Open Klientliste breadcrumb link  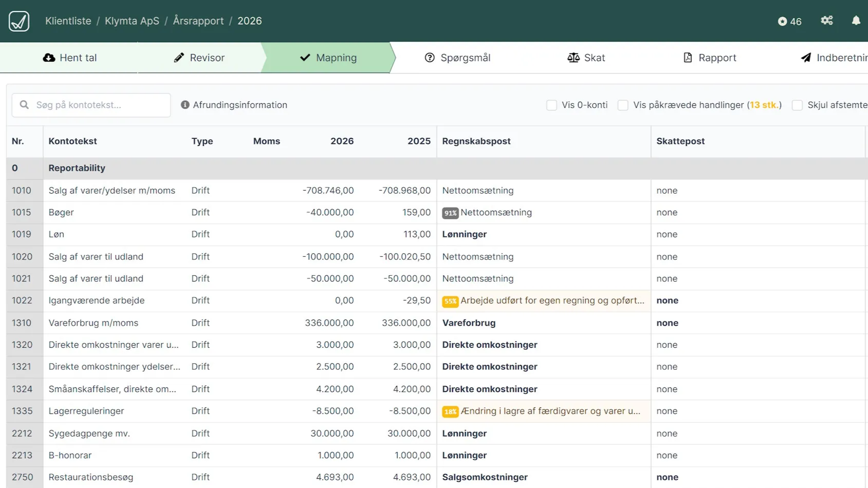pos(68,21)
